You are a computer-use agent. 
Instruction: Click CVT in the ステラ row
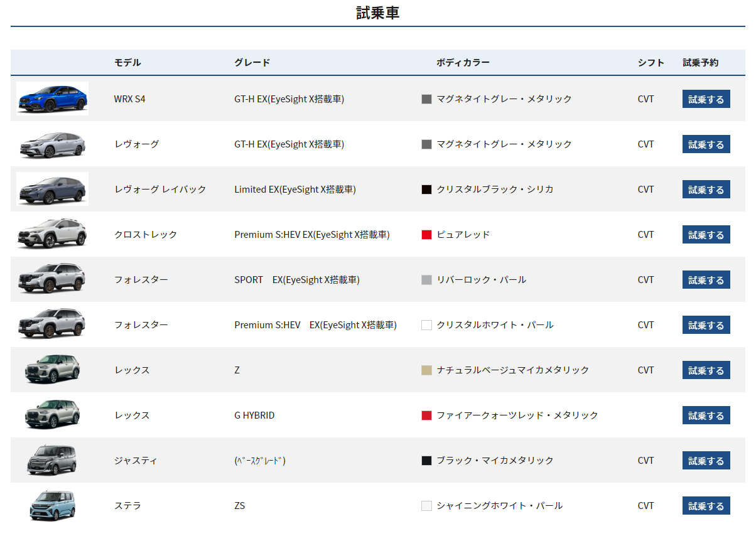click(x=646, y=506)
